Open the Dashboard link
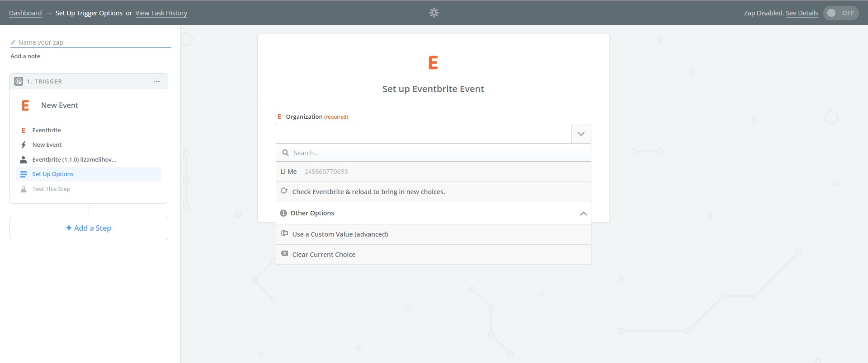Image resolution: width=868 pixels, height=363 pixels. coord(25,13)
